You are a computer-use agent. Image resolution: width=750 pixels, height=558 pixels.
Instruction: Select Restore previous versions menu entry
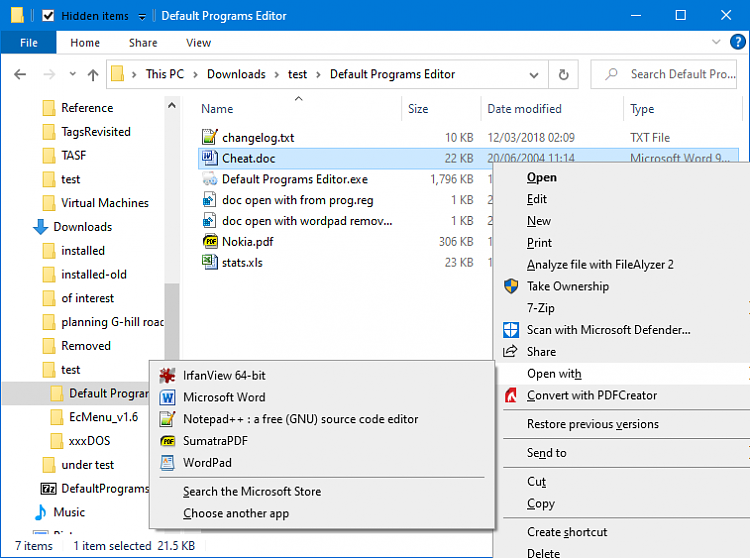[593, 424]
